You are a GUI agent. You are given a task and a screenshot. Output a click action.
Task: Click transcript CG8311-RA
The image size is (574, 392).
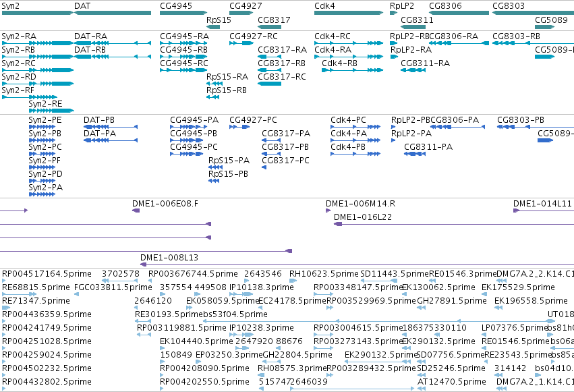[x=426, y=63]
